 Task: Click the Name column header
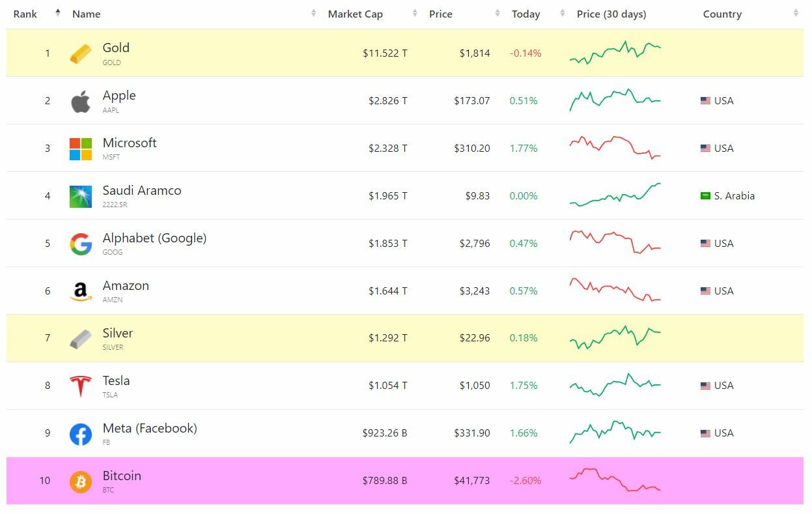(87, 14)
